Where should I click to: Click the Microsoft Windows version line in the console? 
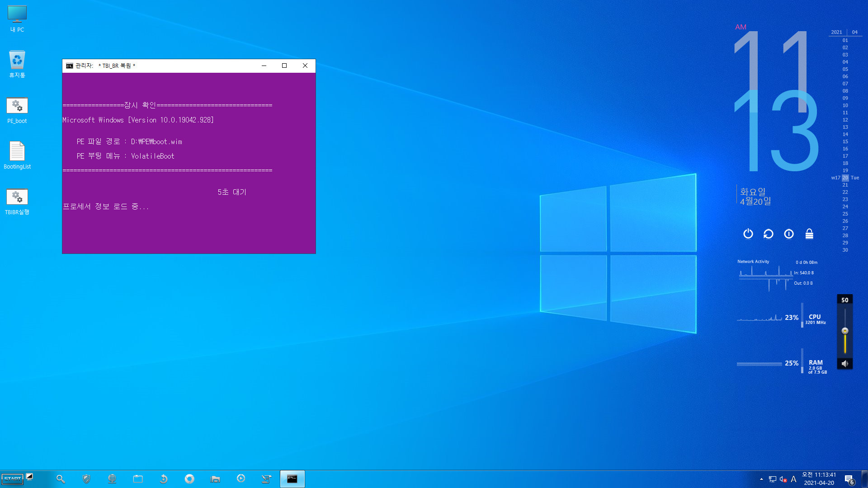138,120
